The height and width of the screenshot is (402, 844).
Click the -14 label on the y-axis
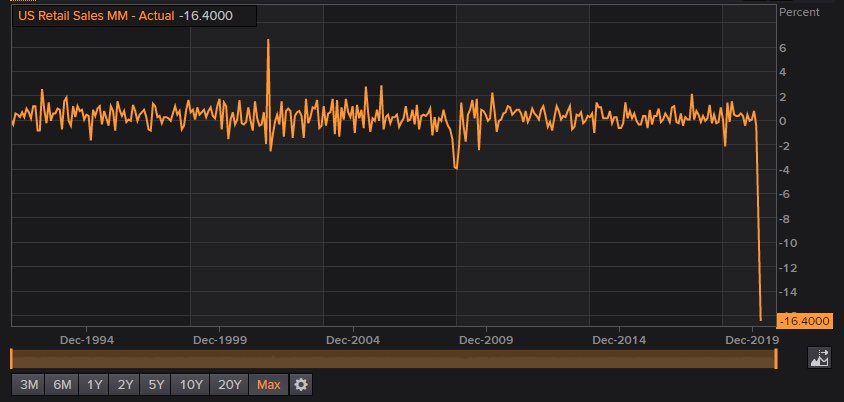(787, 292)
